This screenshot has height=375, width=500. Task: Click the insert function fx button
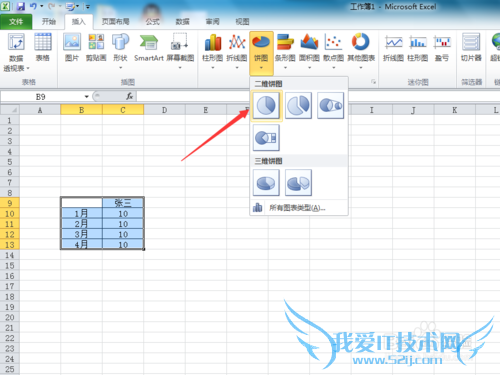[129, 97]
